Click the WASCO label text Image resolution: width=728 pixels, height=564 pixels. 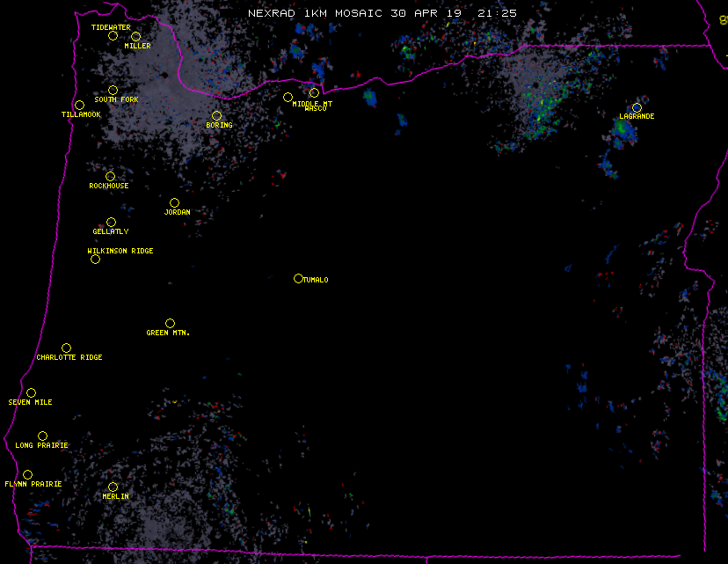315,109
